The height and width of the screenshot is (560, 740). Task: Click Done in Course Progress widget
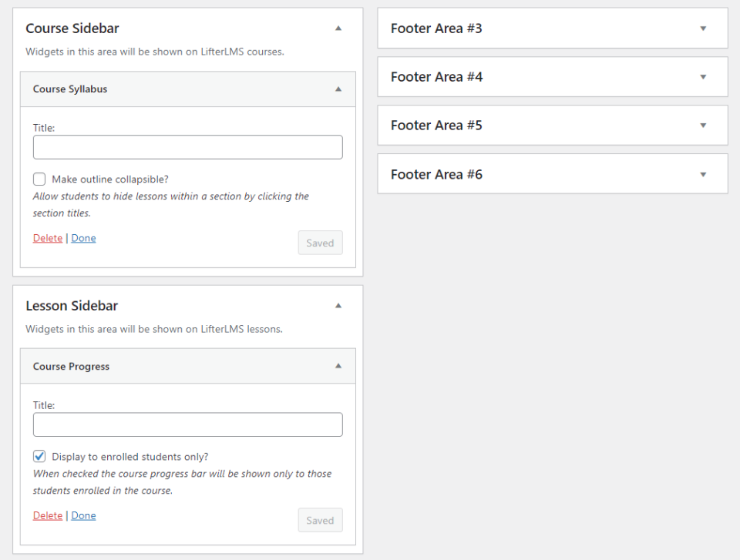click(83, 515)
